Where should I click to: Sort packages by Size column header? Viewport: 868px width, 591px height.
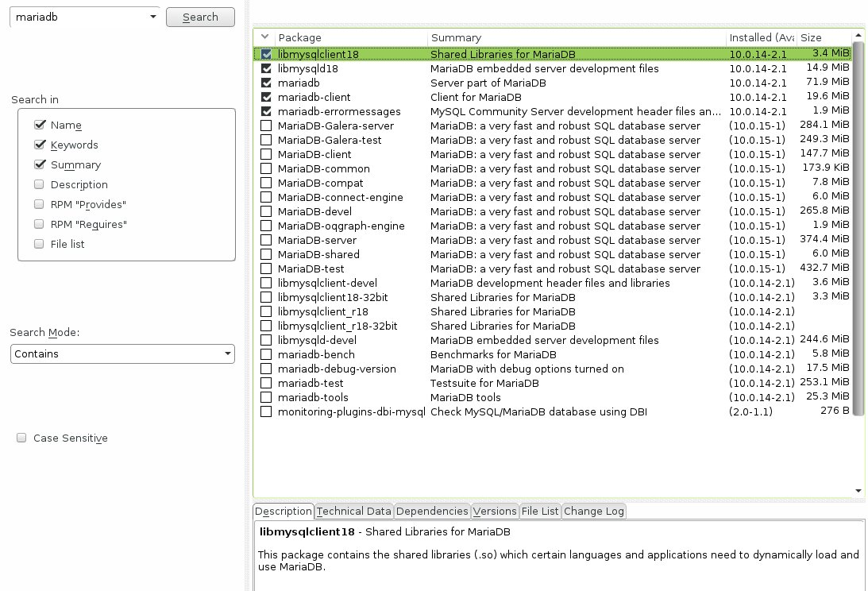click(x=822, y=37)
